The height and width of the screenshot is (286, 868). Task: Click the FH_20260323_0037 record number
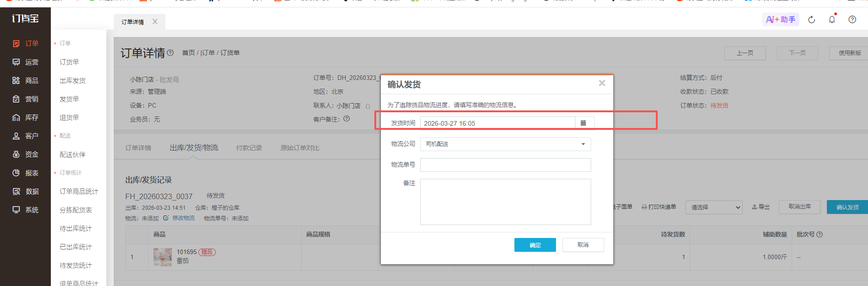(159, 196)
